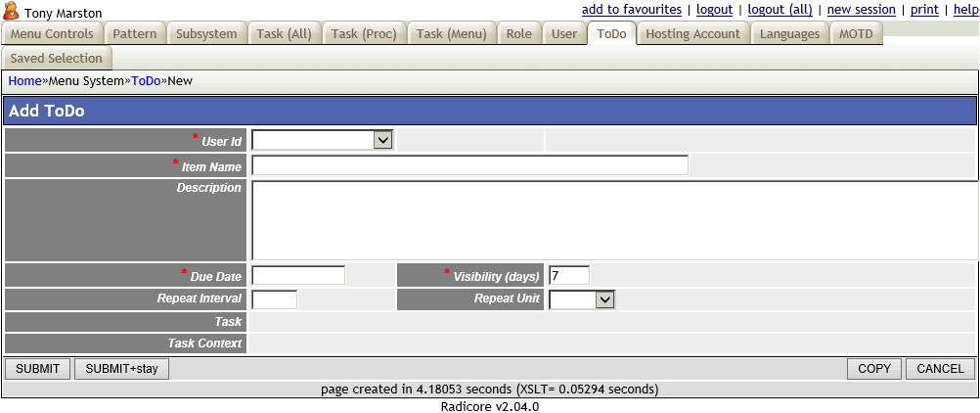Select the Task (Proc) tab
The width and height of the screenshot is (980, 413).
pyautogui.click(x=364, y=34)
